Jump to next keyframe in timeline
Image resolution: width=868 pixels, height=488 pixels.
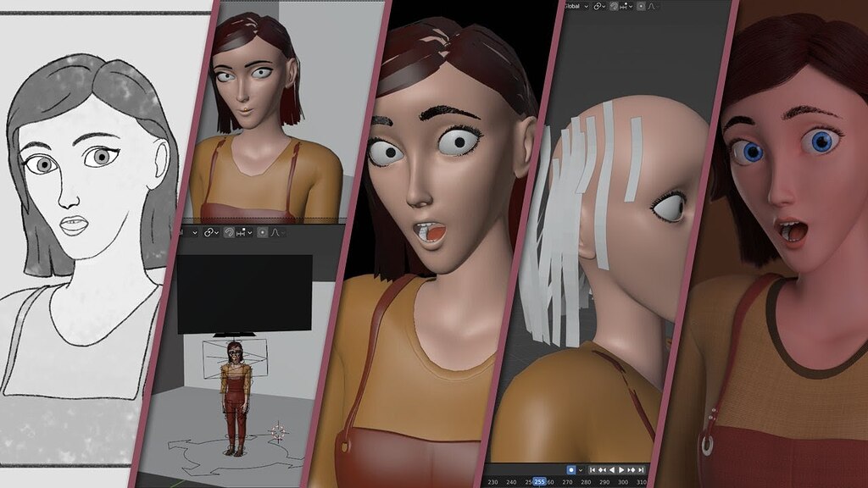[x=631, y=469]
